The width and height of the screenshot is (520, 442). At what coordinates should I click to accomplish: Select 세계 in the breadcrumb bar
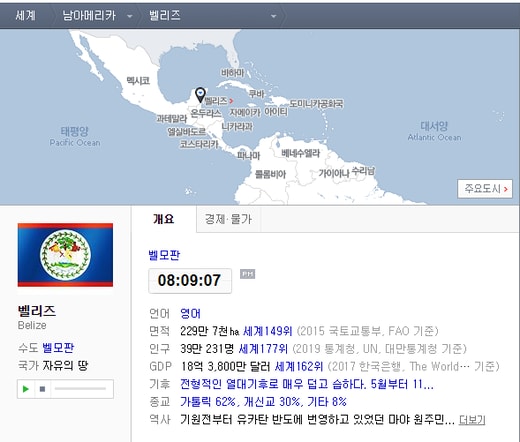tap(25, 15)
